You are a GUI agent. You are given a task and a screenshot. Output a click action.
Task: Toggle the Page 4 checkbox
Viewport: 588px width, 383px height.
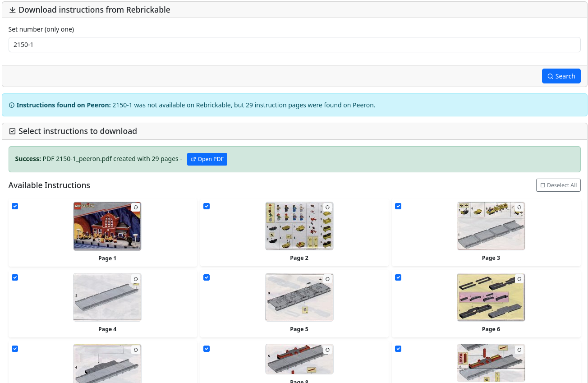point(15,277)
